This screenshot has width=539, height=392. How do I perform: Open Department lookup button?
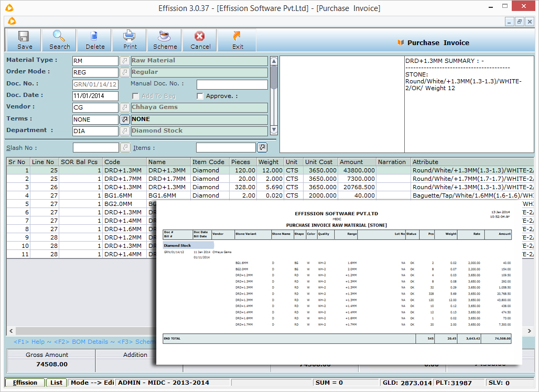coord(125,131)
